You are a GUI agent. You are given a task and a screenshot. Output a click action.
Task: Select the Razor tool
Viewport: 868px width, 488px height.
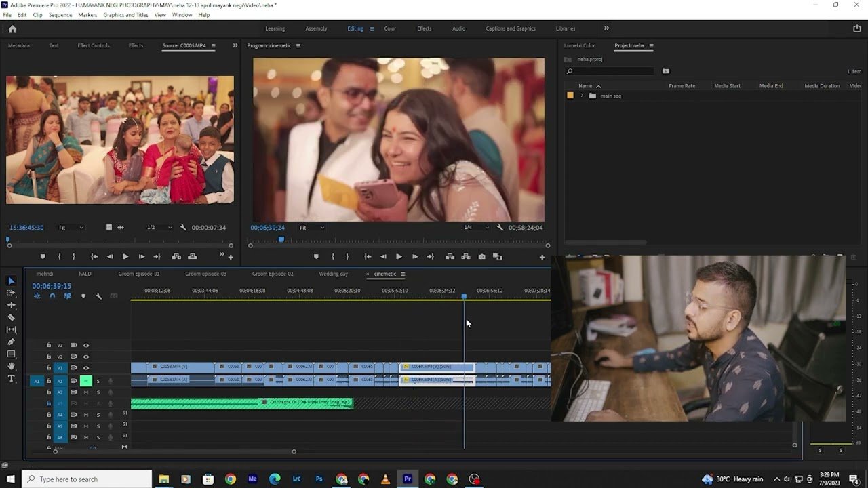click(11, 317)
